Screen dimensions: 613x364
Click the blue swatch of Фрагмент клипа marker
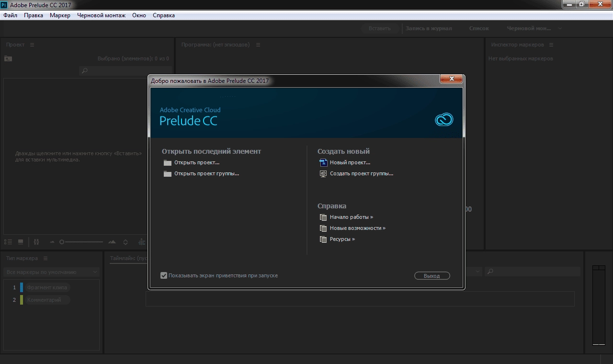pyautogui.click(x=22, y=287)
